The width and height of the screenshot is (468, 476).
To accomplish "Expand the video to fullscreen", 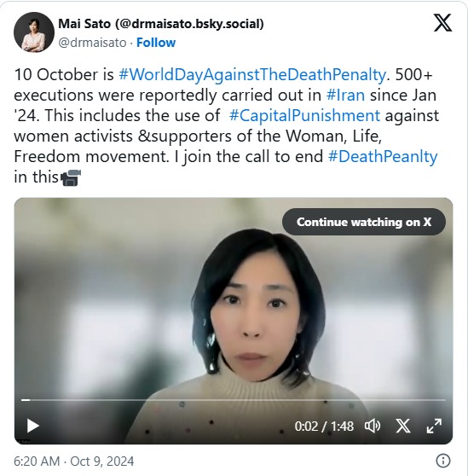I will pyautogui.click(x=434, y=426).
